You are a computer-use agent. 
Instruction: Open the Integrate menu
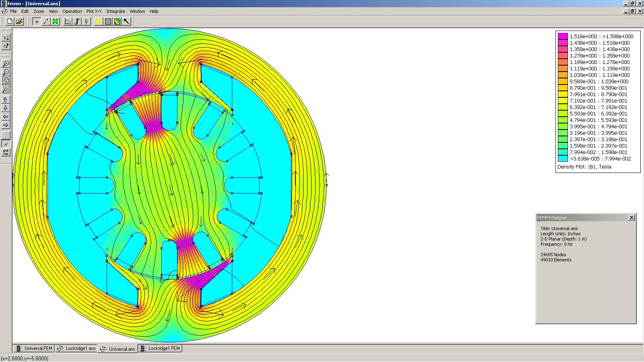(116, 11)
